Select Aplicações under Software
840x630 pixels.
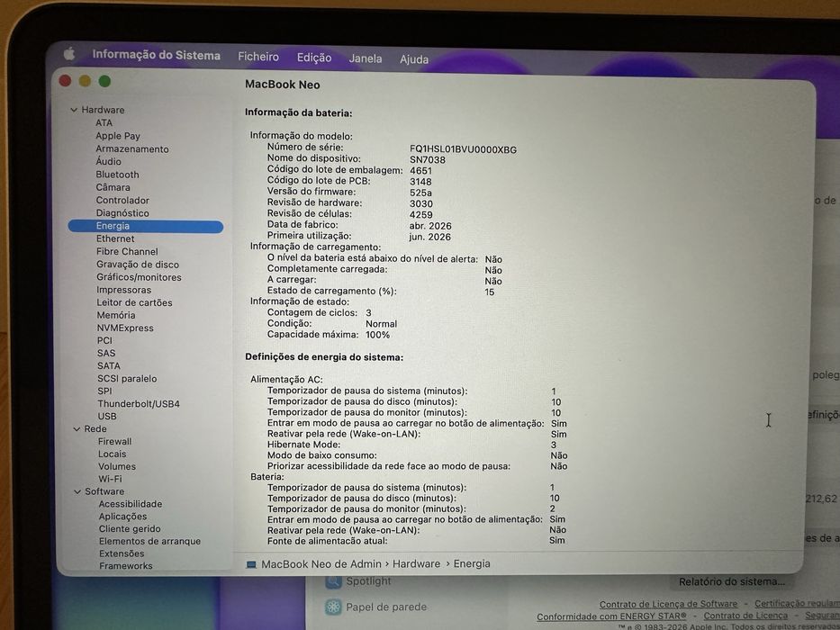[122, 517]
